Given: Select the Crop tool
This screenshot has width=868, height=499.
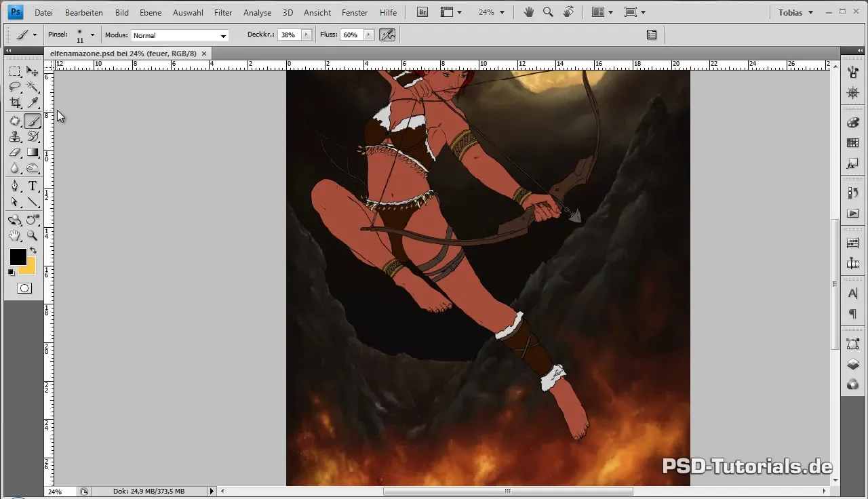Looking at the screenshot, I should [x=15, y=102].
